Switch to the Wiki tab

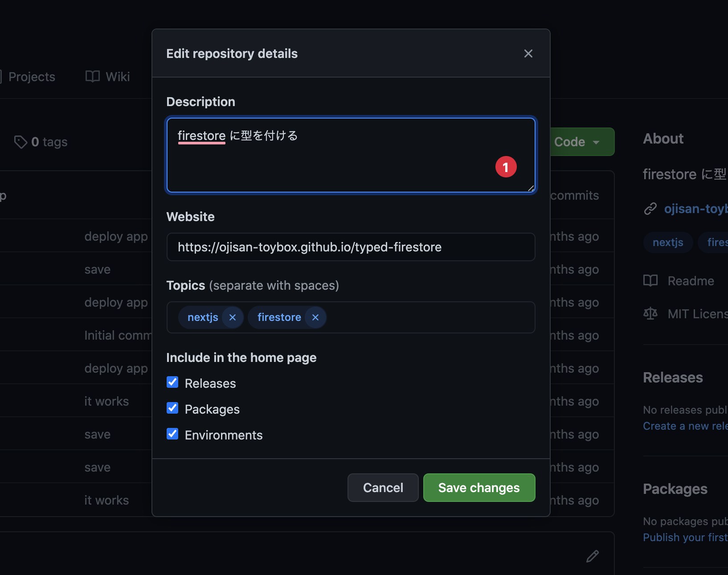(x=118, y=77)
